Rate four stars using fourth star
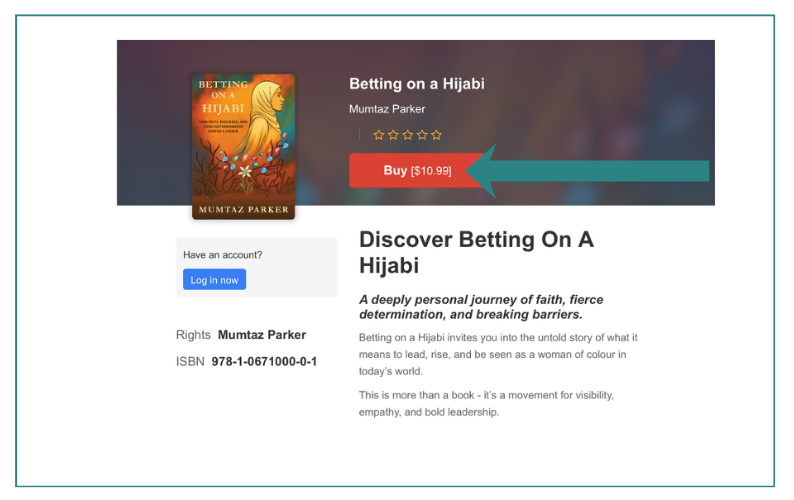This screenshot has width=794, height=500. pos(422,135)
